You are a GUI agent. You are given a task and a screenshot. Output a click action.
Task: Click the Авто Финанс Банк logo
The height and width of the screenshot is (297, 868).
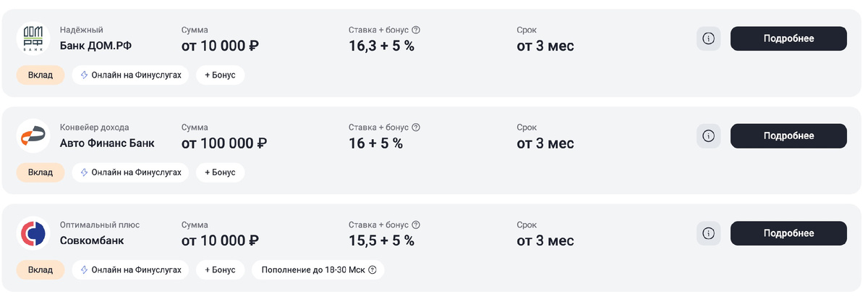tap(33, 136)
